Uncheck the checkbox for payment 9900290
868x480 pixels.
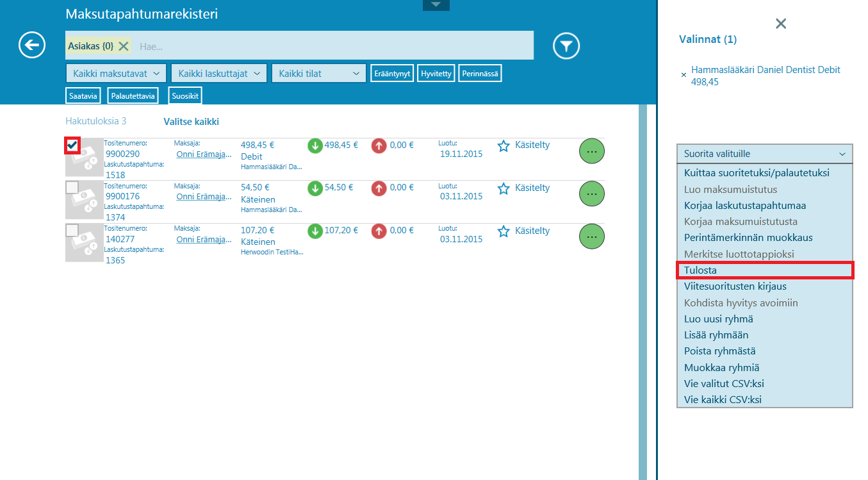click(72, 145)
